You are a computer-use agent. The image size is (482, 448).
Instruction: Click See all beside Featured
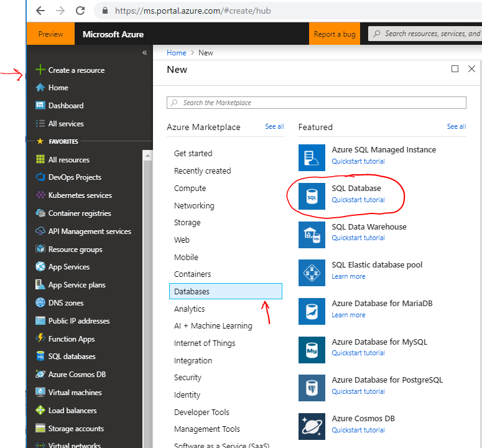point(456,127)
